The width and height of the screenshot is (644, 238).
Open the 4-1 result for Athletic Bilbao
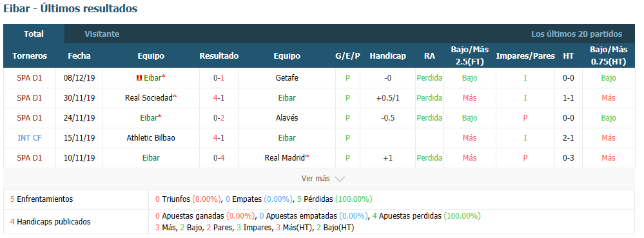(219, 137)
